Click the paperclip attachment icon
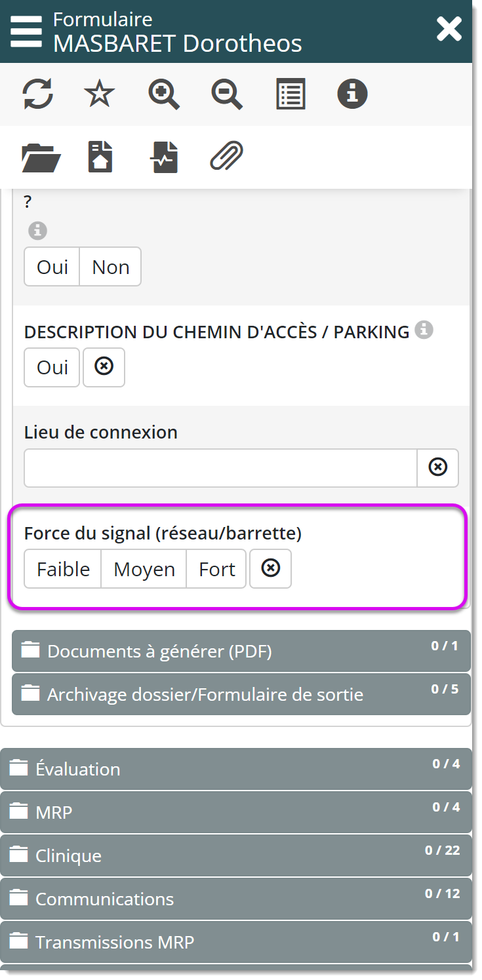This screenshot has height=980, width=482. pos(227,157)
